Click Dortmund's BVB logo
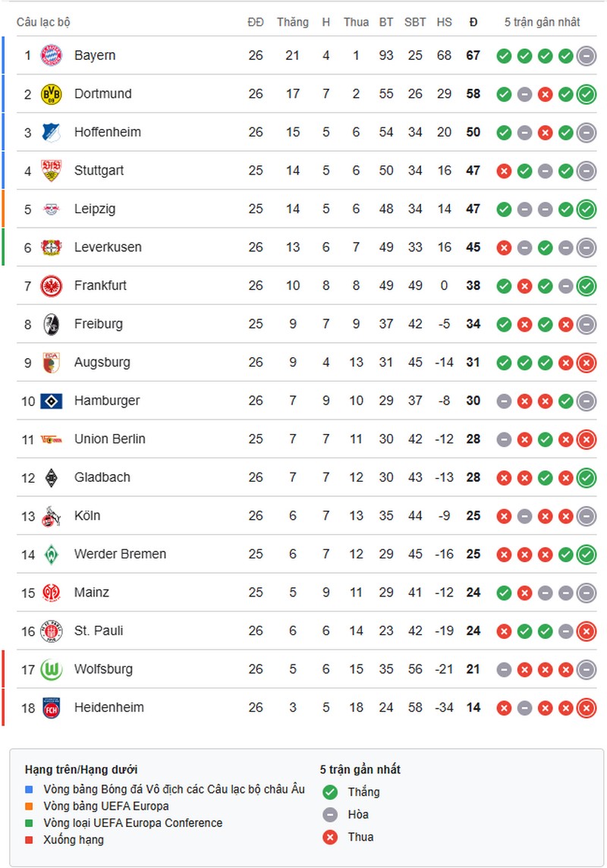The width and height of the screenshot is (607, 868). pos(49,94)
